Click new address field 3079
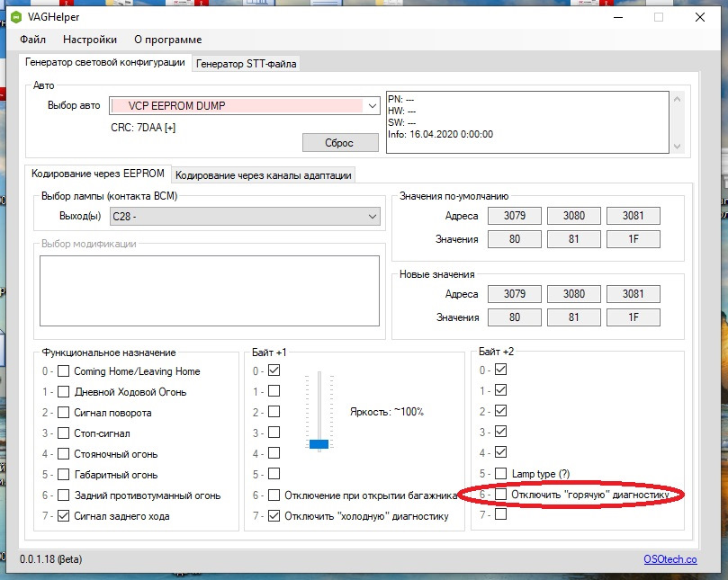 pos(515,294)
